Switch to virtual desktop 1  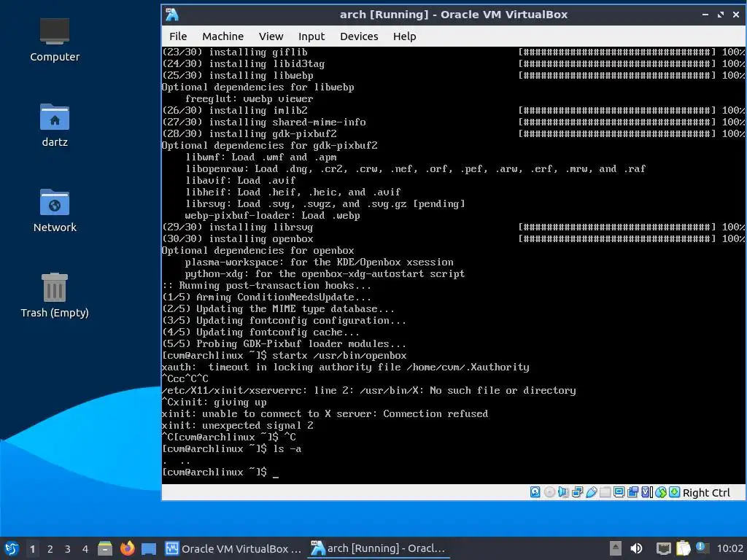click(x=32, y=549)
